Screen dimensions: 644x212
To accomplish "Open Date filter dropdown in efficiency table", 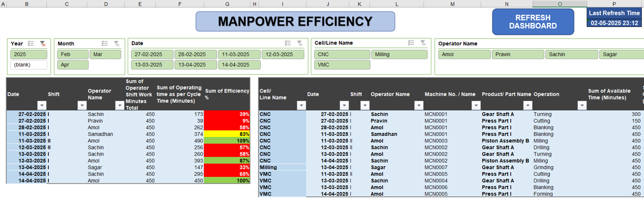I will pos(42,105).
